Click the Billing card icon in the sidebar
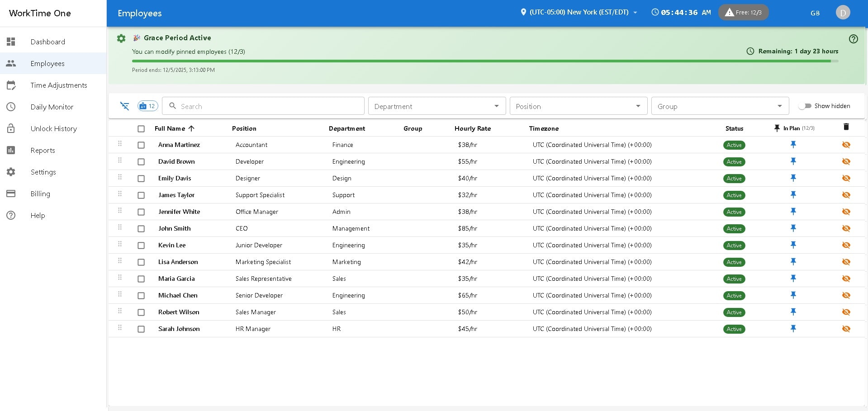 (11, 194)
